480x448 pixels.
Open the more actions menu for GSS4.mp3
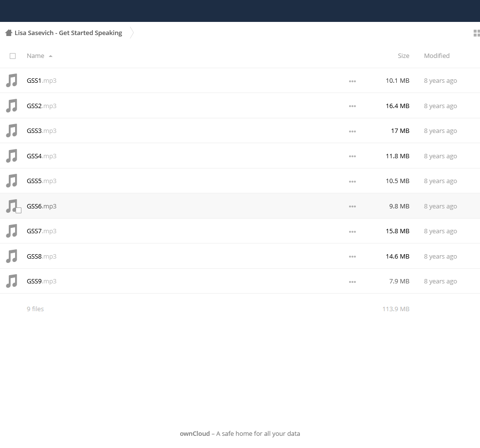pos(352,156)
